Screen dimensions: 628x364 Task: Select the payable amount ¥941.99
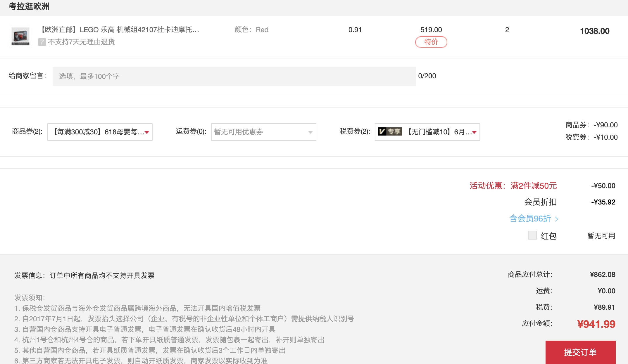coord(596,324)
